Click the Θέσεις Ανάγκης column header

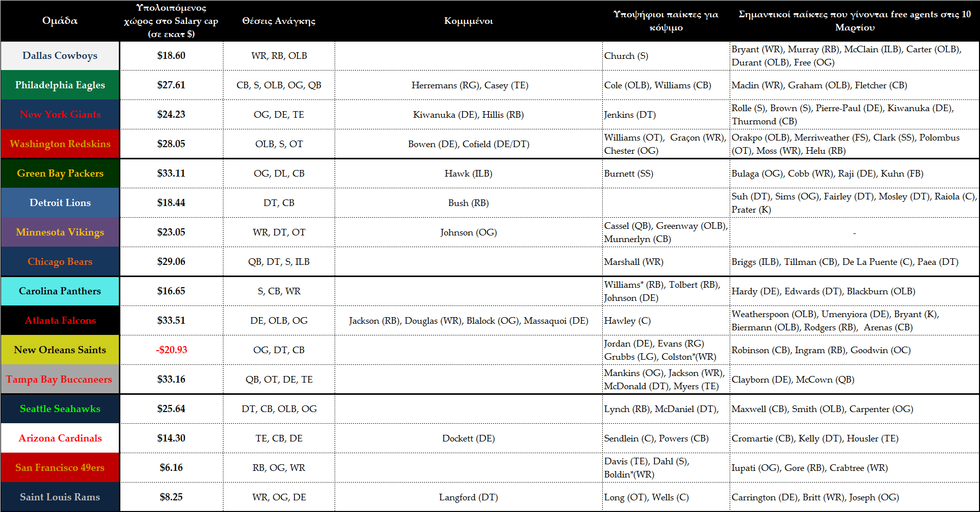pyautogui.click(x=279, y=21)
